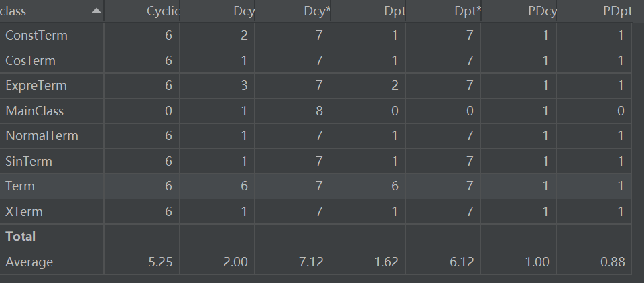
Task: Click the Average row label
Action: (x=29, y=262)
